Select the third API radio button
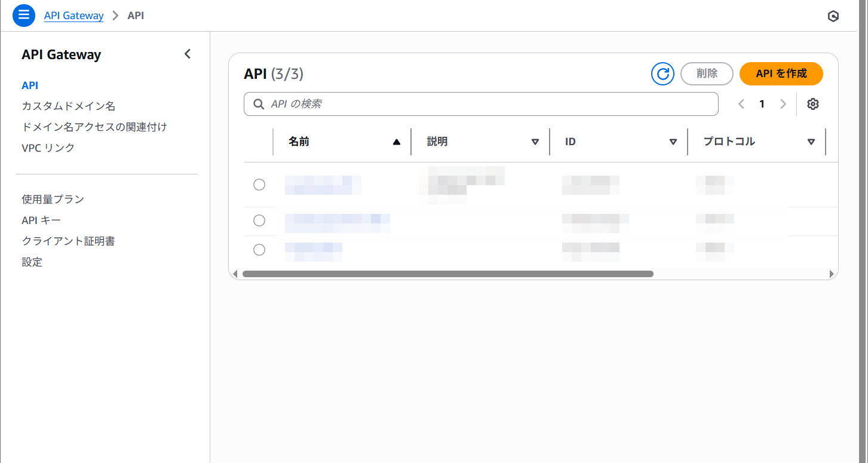The image size is (868, 463). click(259, 250)
